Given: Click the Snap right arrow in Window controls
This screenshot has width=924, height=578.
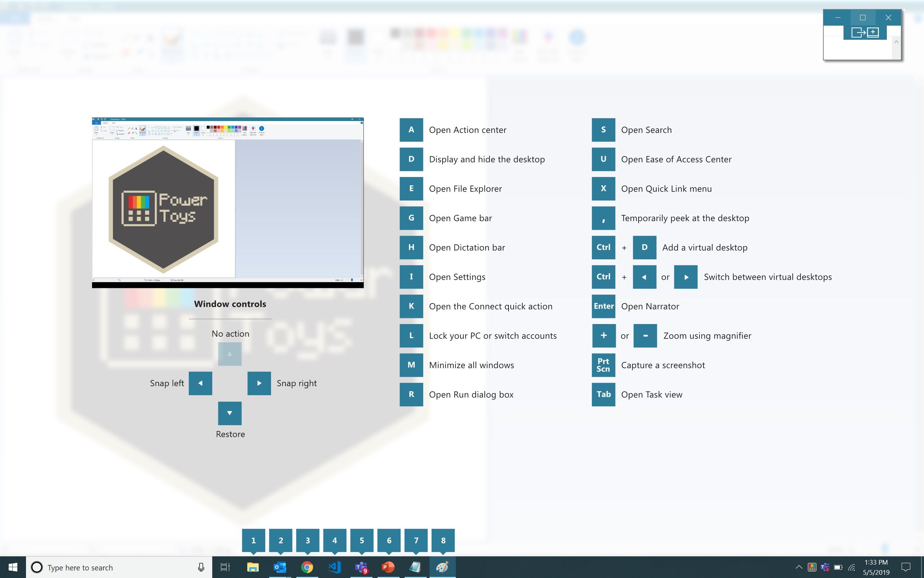Looking at the screenshot, I should point(259,383).
